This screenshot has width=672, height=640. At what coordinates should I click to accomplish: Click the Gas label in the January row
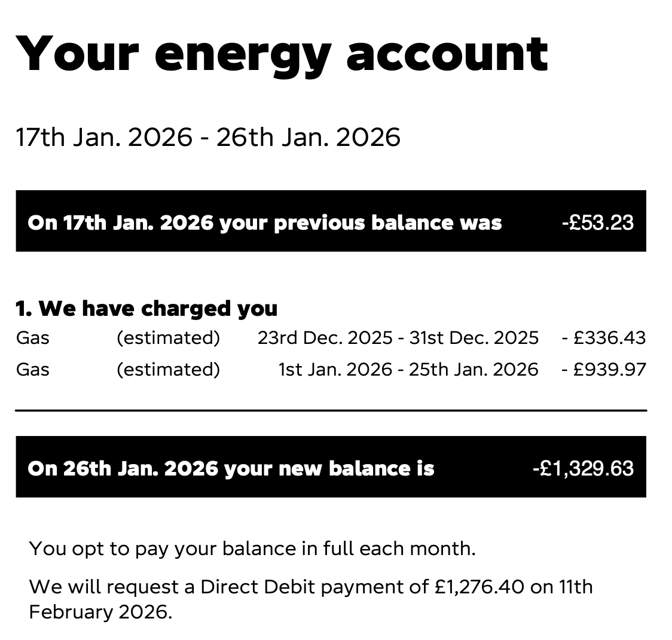[x=33, y=369]
